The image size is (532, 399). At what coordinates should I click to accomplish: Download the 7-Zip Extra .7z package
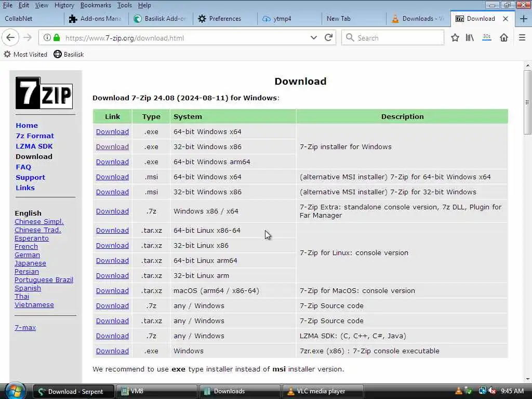pos(112,211)
